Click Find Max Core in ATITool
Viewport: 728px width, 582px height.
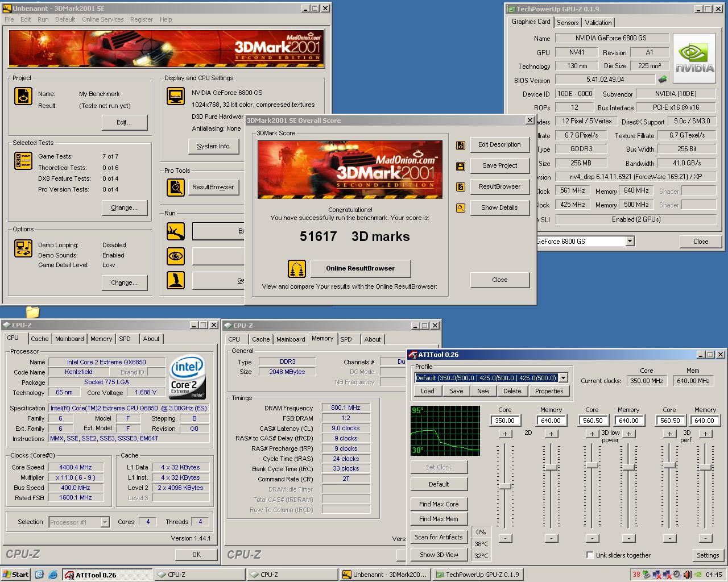pos(439,504)
